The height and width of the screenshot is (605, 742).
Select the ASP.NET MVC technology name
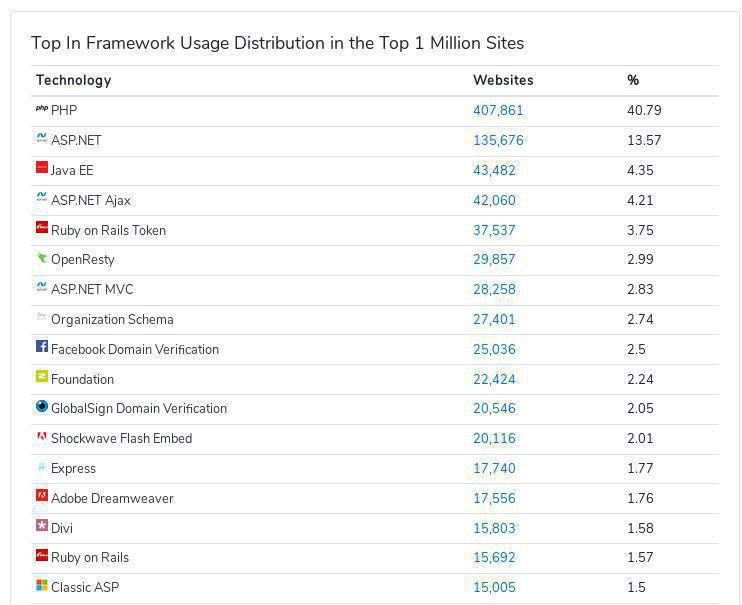[92, 289]
